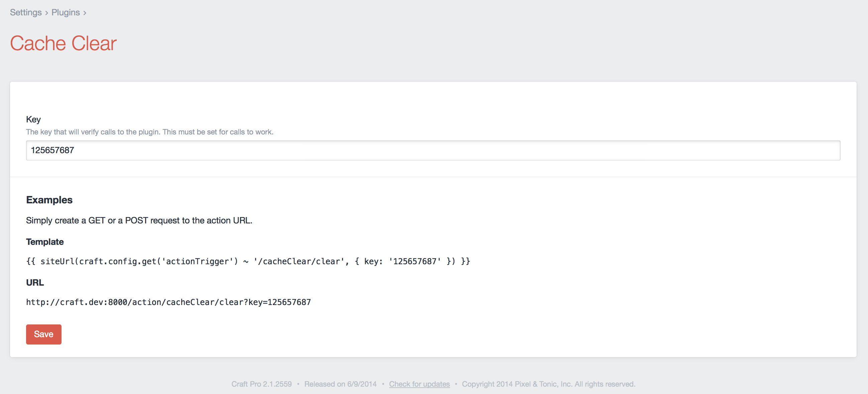Image resolution: width=868 pixels, height=394 pixels.
Task: Click the Template code snippet text
Action: [x=248, y=261]
